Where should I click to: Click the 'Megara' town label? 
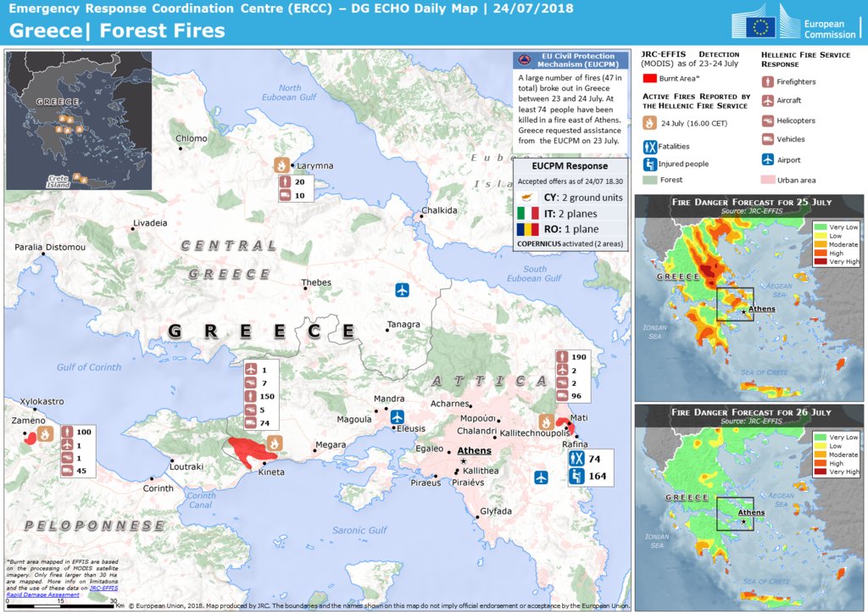pos(331,444)
